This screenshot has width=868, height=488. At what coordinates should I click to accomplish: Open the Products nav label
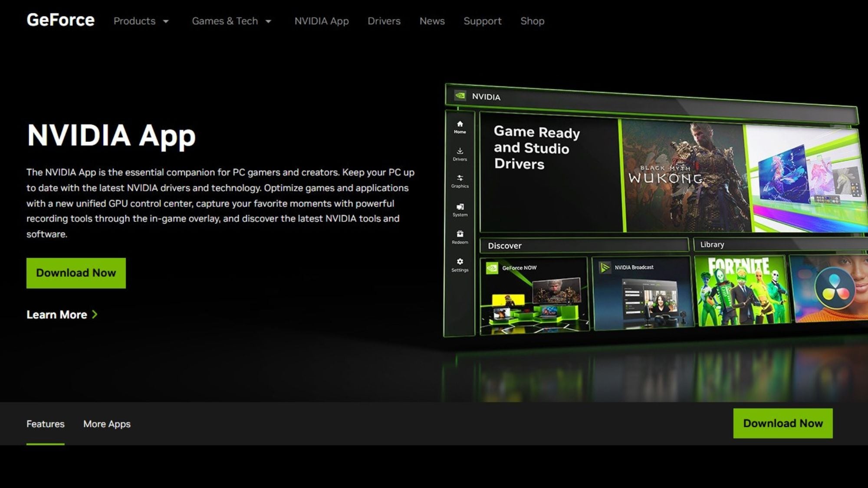(135, 21)
